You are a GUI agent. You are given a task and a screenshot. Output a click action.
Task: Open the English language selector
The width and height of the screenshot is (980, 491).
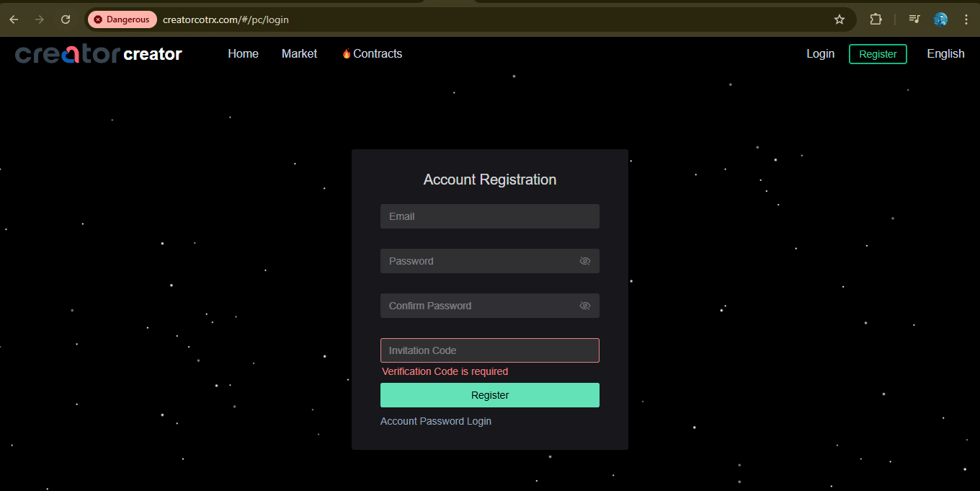click(x=945, y=53)
